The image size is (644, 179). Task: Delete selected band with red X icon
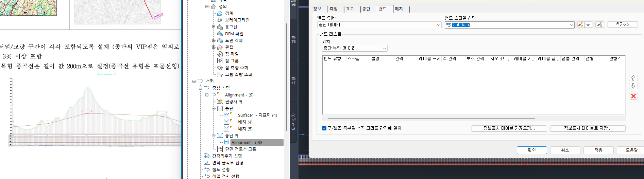[633, 96]
